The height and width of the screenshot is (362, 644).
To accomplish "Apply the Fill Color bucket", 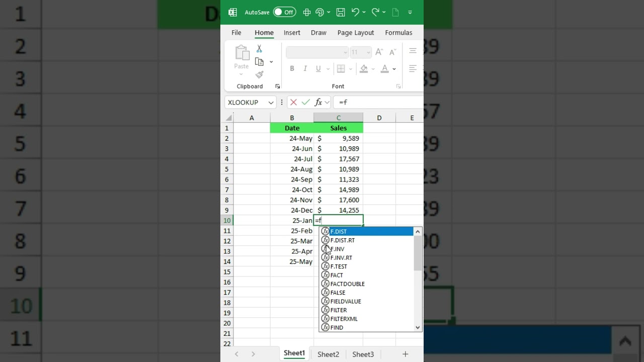I will (364, 69).
